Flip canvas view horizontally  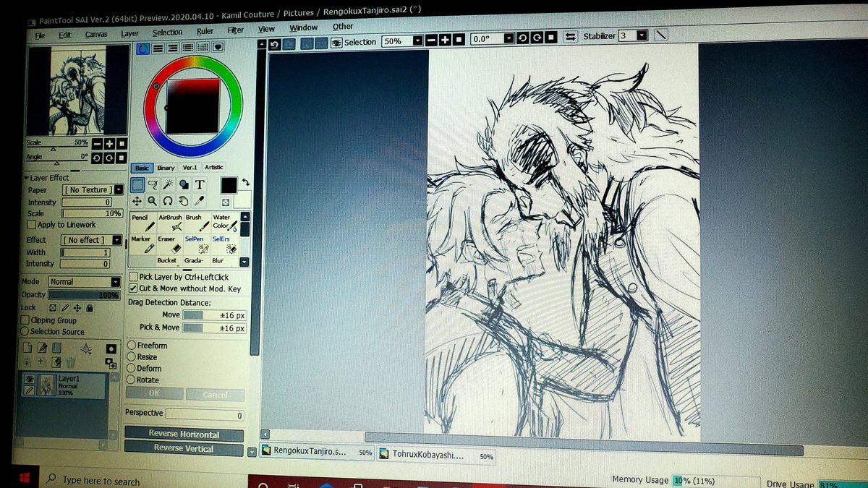click(x=571, y=37)
